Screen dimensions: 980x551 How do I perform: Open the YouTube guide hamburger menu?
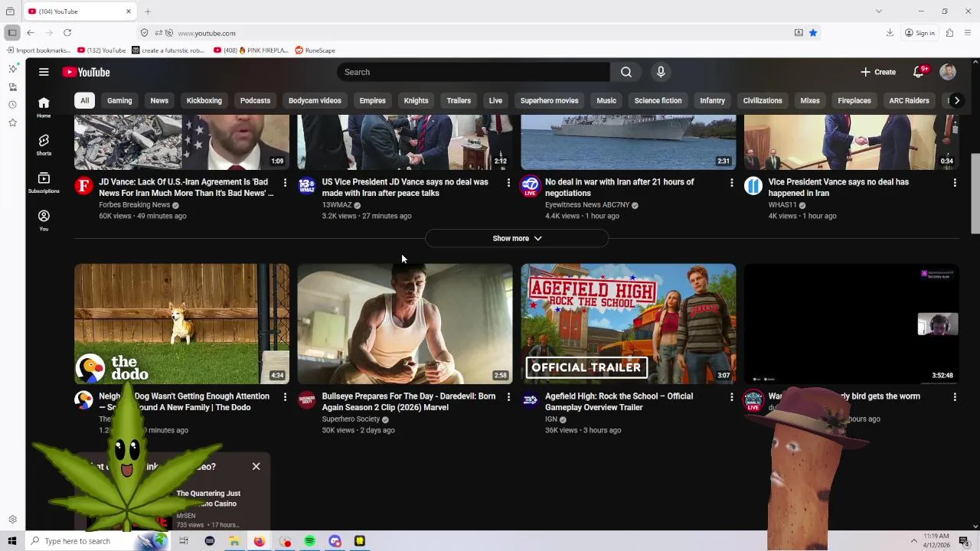point(44,72)
